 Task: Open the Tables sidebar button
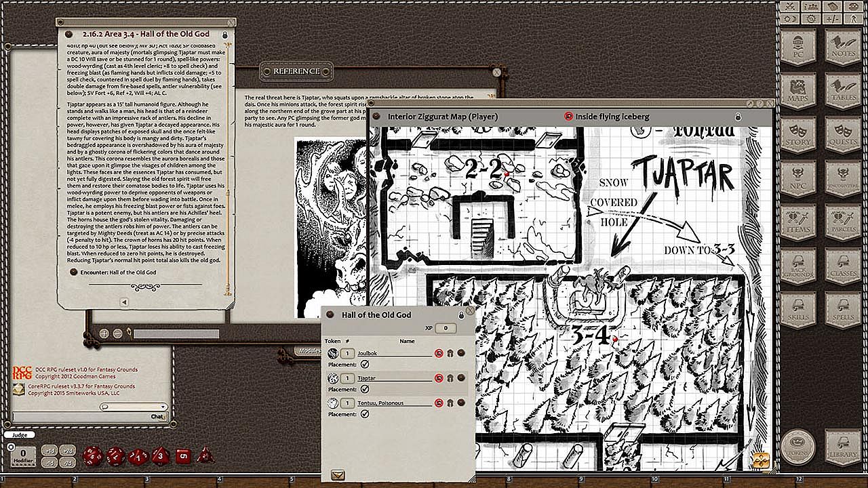click(x=843, y=91)
